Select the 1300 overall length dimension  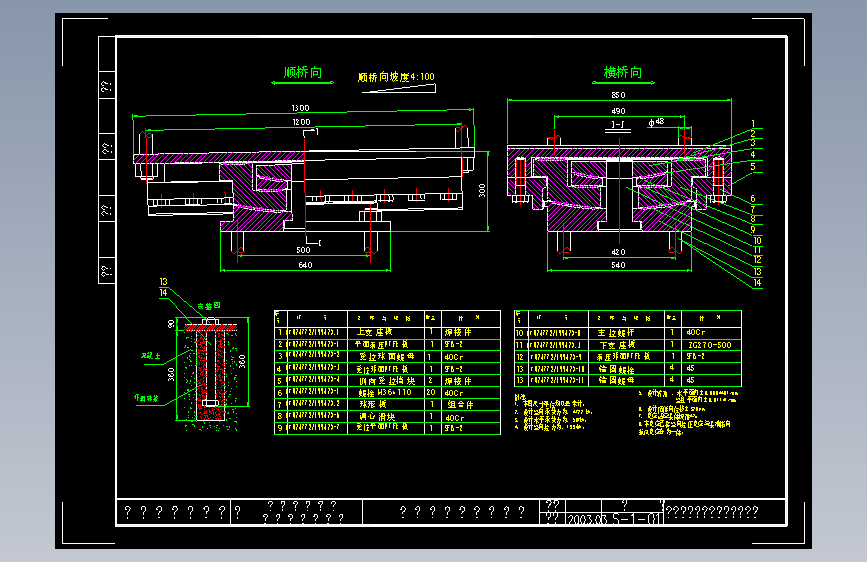pyautogui.click(x=300, y=108)
